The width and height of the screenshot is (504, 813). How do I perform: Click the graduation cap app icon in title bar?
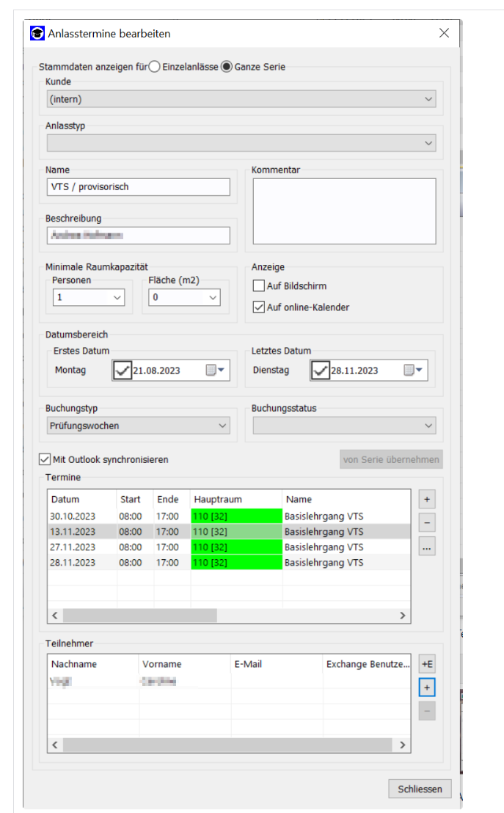point(37,33)
